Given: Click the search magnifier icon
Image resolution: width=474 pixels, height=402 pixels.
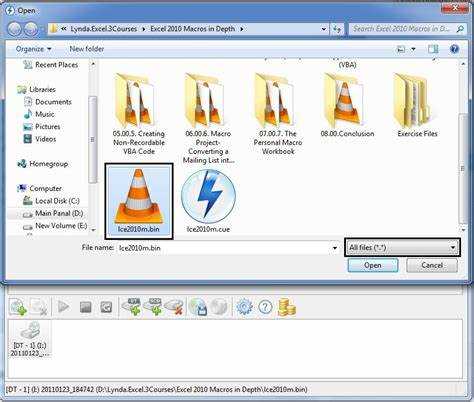Looking at the screenshot, I should click(460, 29).
